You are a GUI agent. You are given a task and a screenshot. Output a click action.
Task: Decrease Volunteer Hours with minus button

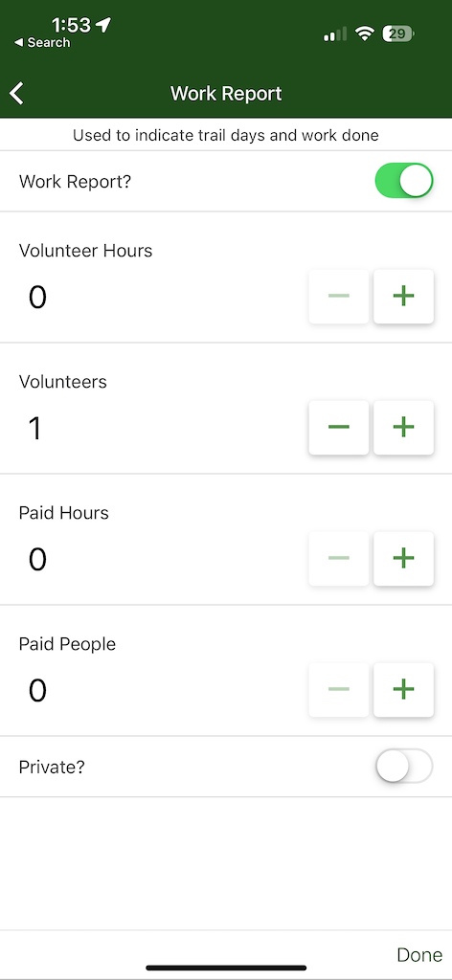[338, 297]
